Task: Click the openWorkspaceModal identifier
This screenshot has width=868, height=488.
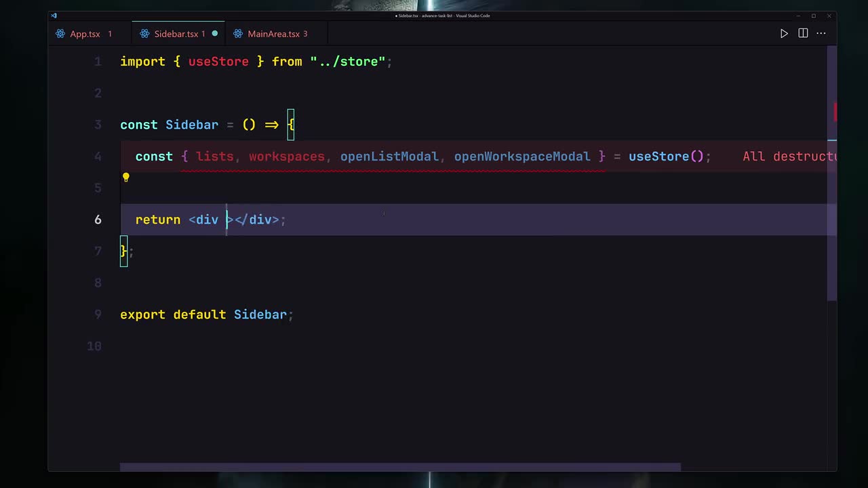Action: pos(522,157)
